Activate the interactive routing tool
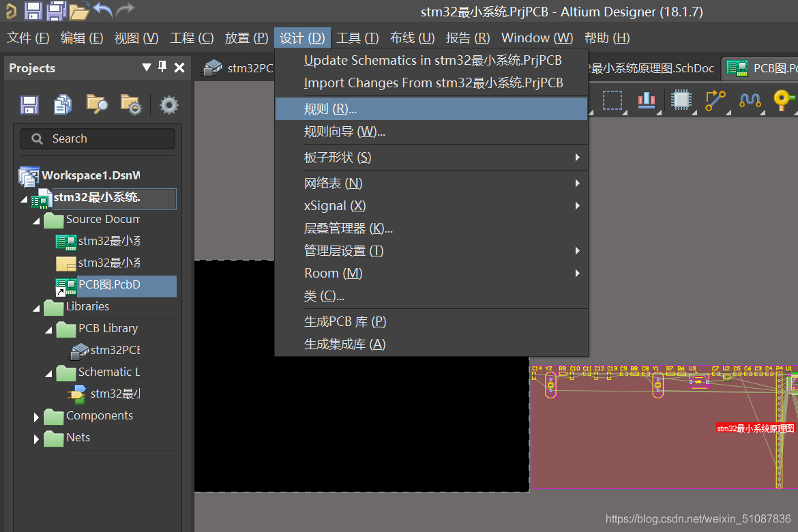Screen dimensions: 798x532 (x=715, y=100)
